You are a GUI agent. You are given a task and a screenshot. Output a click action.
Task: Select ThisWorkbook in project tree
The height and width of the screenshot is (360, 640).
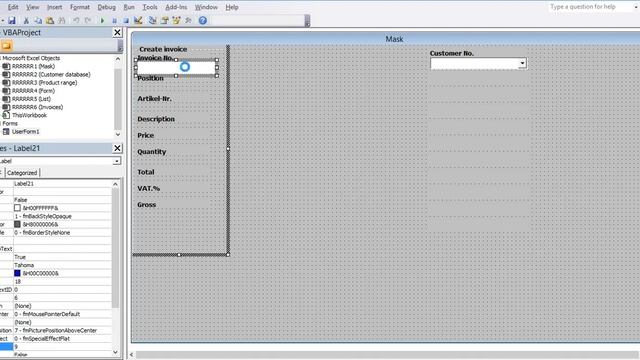pos(29,115)
